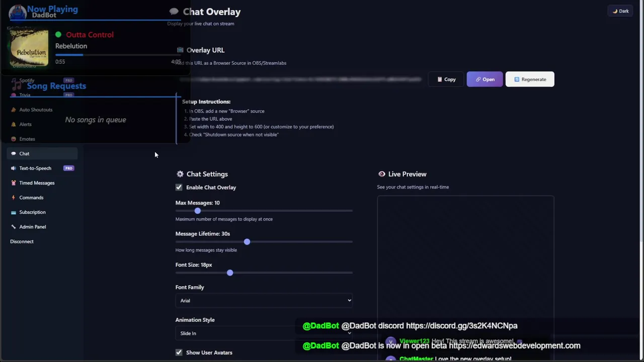Click the Commands lightning bolt icon
Image resolution: width=644 pixels, height=362 pixels.
click(14, 198)
